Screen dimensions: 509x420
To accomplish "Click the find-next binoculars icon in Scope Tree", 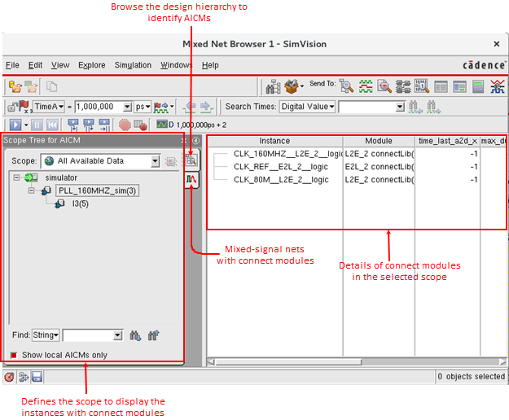I will pyautogui.click(x=135, y=335).
